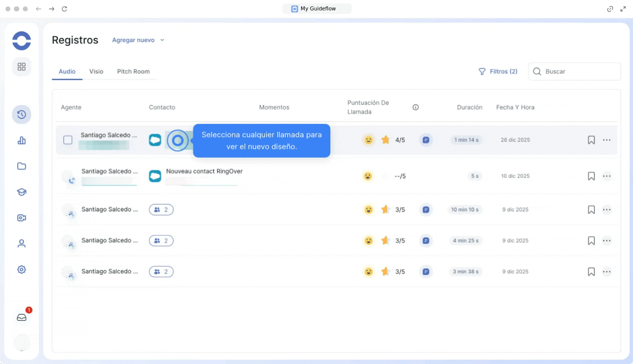Screen dimensions: 633x364
Task: Bookmark the 10 dic 2025 call
Action: (591, 176)
